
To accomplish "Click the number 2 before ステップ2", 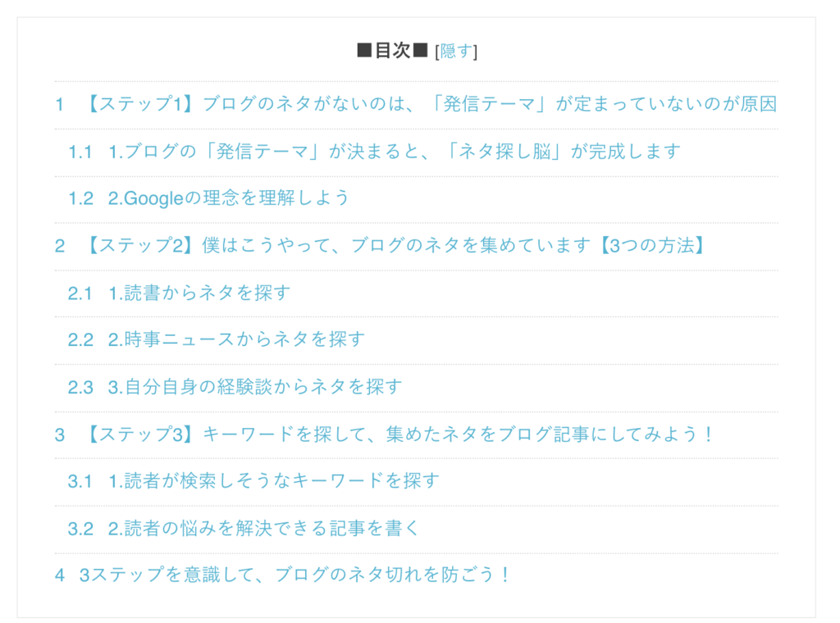I will pyautogui.click(x=60, y=246).
